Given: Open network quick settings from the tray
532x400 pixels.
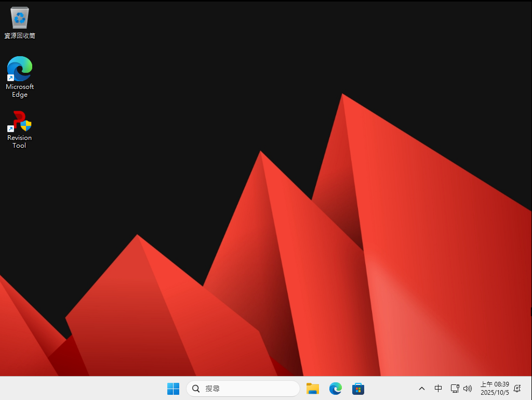Looking at the screenshot, I should [x=455, y=389].
